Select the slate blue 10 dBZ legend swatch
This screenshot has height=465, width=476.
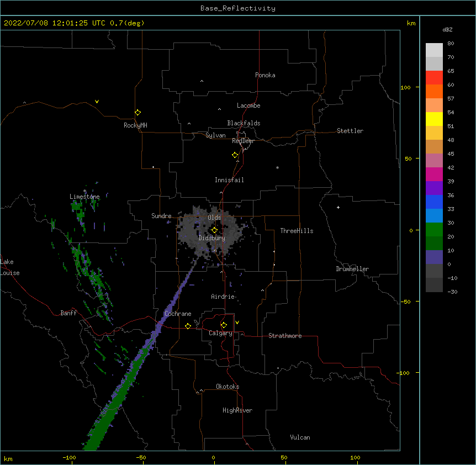pos(434,257)
